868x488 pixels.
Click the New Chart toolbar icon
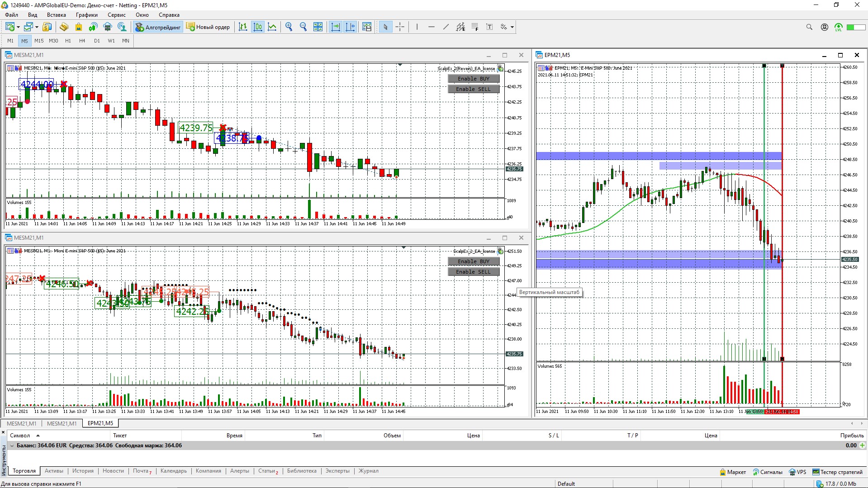[10, 27]
